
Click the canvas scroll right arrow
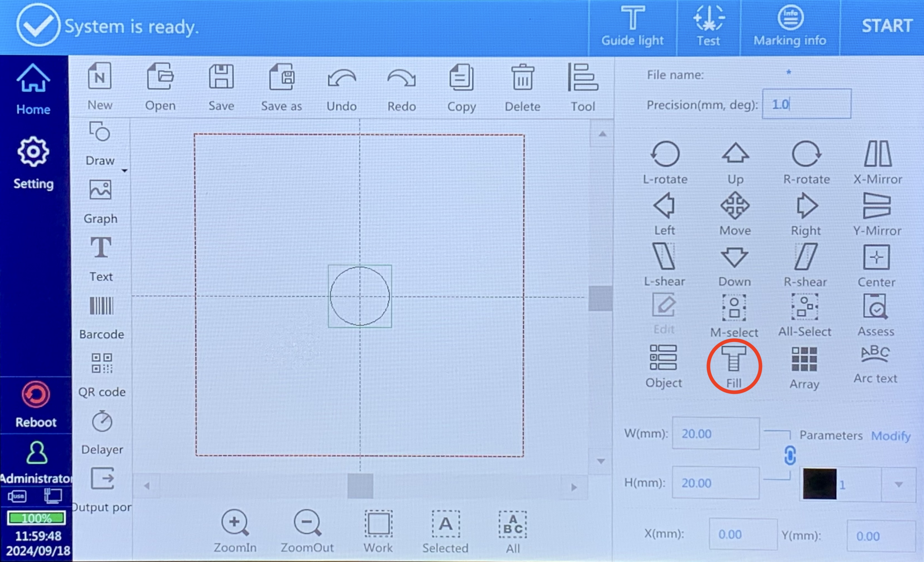point(574,487)
